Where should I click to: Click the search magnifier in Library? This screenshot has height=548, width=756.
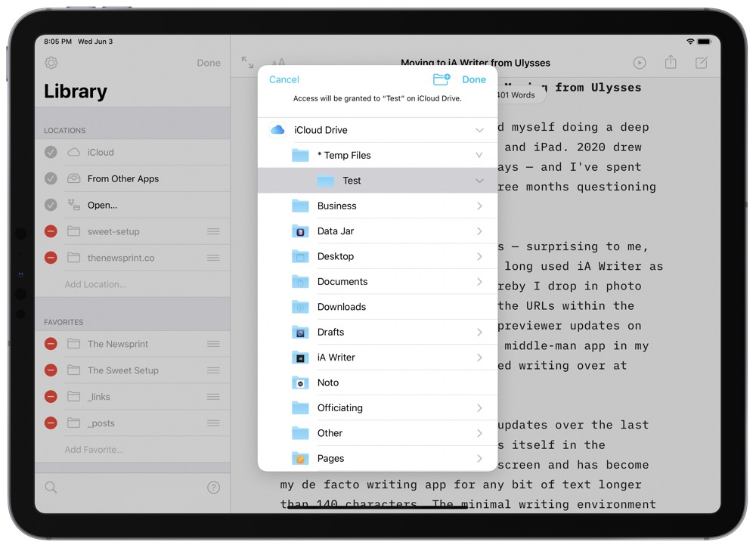click(51, 488)
